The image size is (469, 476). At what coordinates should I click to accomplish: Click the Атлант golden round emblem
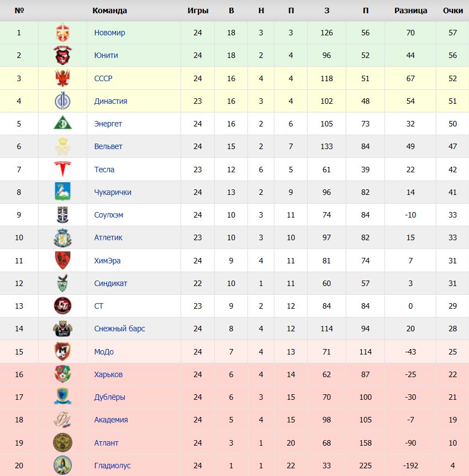click(x=62, y=443)
